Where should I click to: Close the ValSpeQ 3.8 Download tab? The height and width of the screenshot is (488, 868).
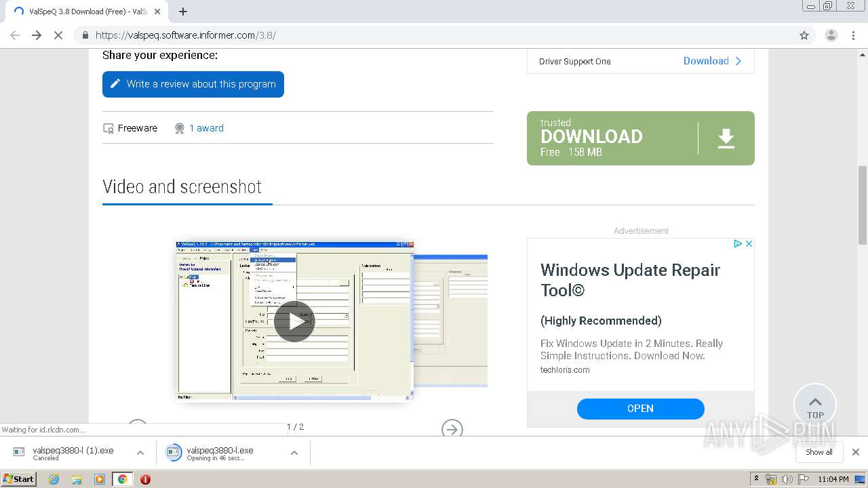(x=157, y=12)
